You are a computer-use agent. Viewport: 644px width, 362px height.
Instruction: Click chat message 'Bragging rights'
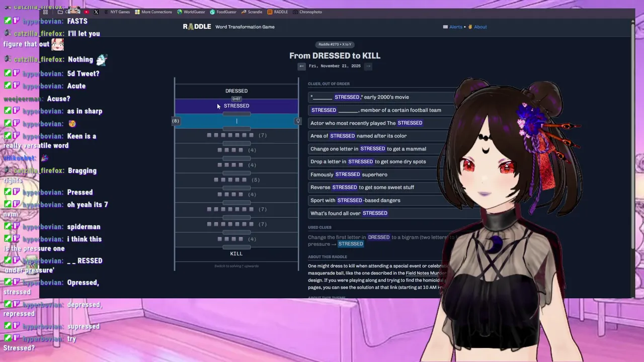click(x=50, y=175)
